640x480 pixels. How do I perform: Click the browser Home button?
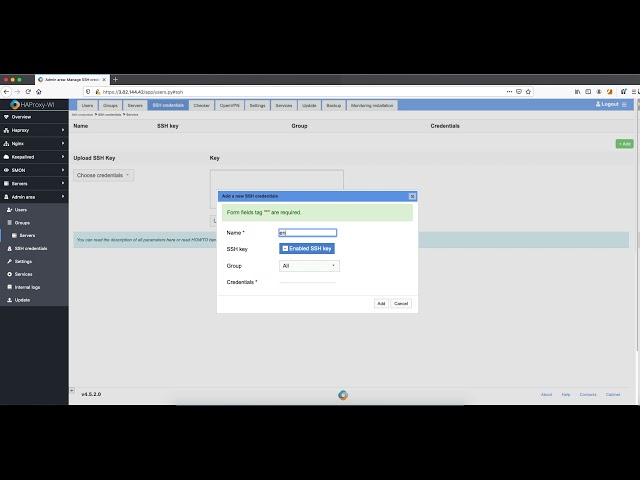pyautogui.click(x=39, y=92)
